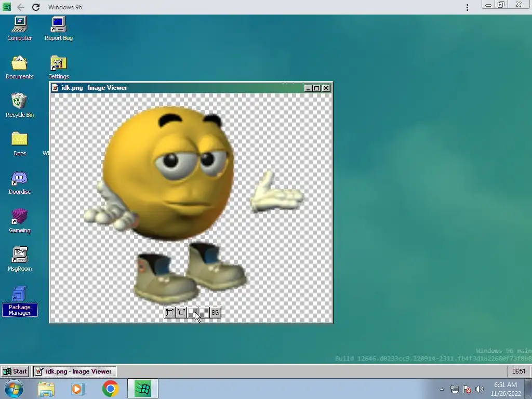532x399 pixels.
Task: Select the Settings desktop shortcut
Action: click(x=59, y=67)
